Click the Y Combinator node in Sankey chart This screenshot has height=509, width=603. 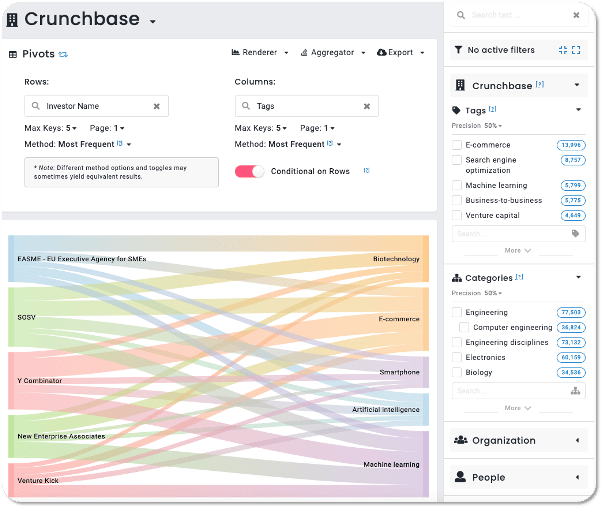[x=11, y=381]
